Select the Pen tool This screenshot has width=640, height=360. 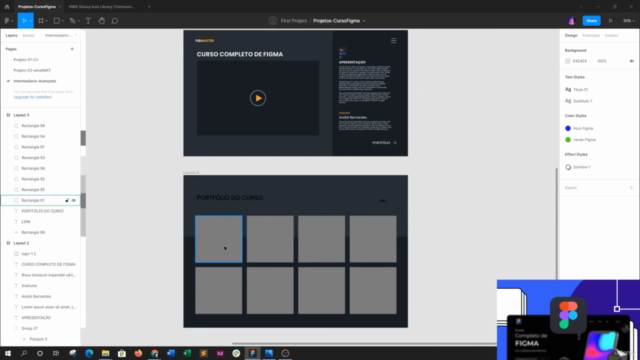(72, 20)
